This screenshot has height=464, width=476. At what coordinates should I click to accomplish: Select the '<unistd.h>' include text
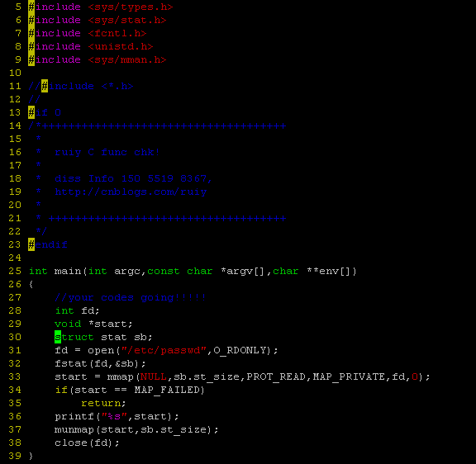pyautogui.click(x=120, y=46)
